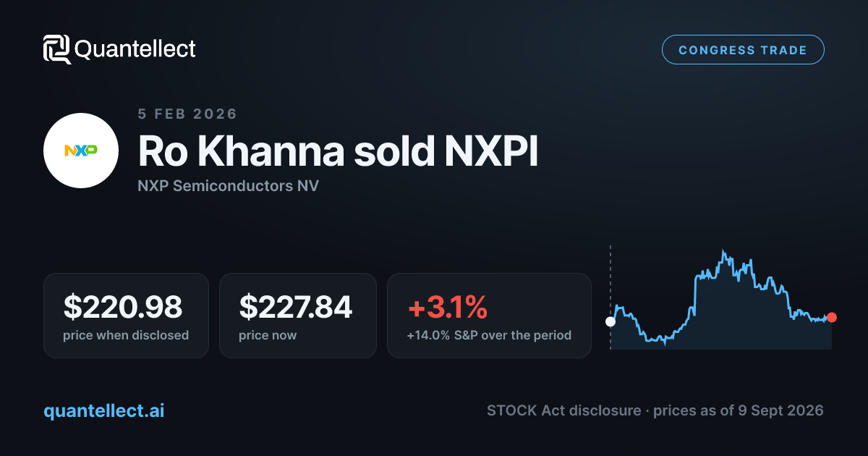868x456 pixels.
Task: Click the red end dot on chart
Action: (x=832, y=317)
